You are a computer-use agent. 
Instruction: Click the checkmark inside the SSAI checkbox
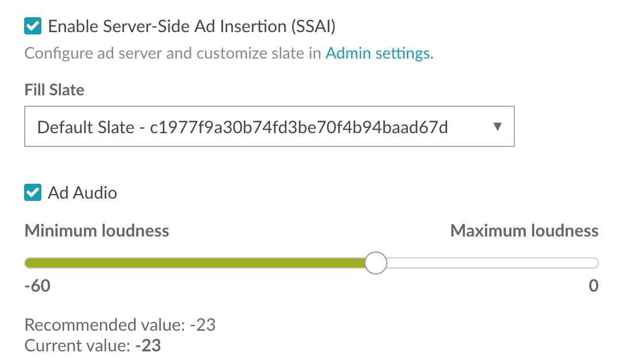click(x=33, y=26)
